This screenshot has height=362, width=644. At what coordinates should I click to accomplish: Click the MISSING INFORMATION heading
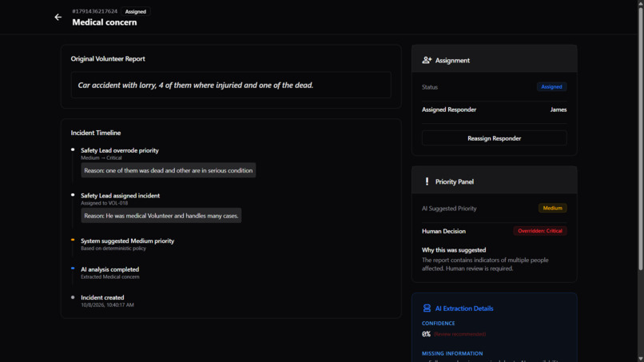452,353
